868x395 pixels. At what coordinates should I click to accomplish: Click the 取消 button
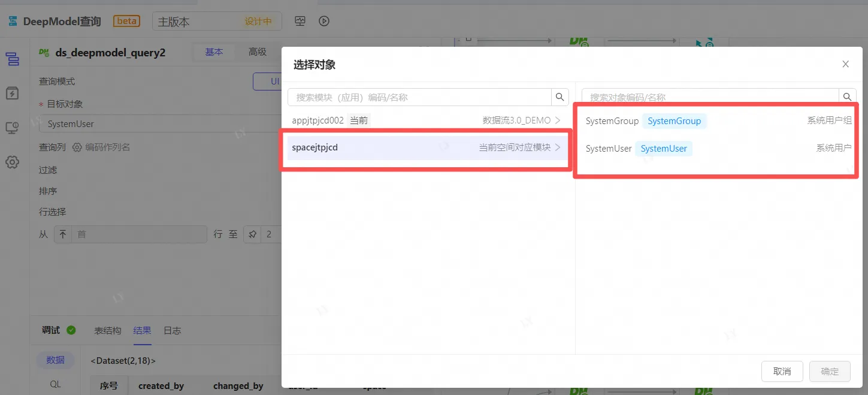(782, 372)
